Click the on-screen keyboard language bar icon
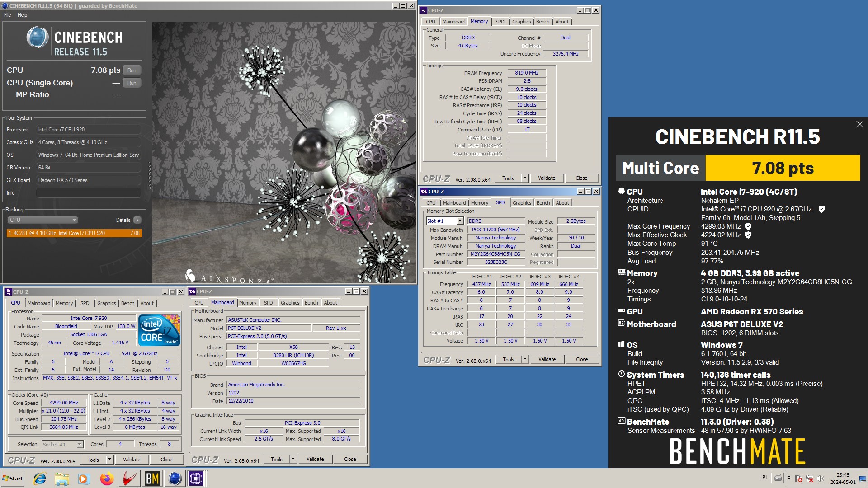The width and height of the screenshot is (868, 488). pos(778,478)
